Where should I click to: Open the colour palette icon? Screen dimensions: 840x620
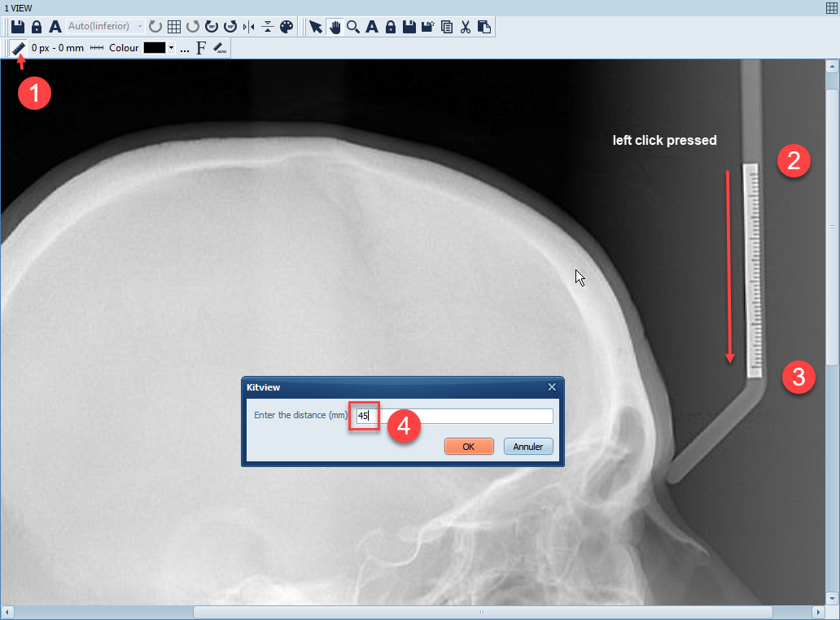coord(286,27)
